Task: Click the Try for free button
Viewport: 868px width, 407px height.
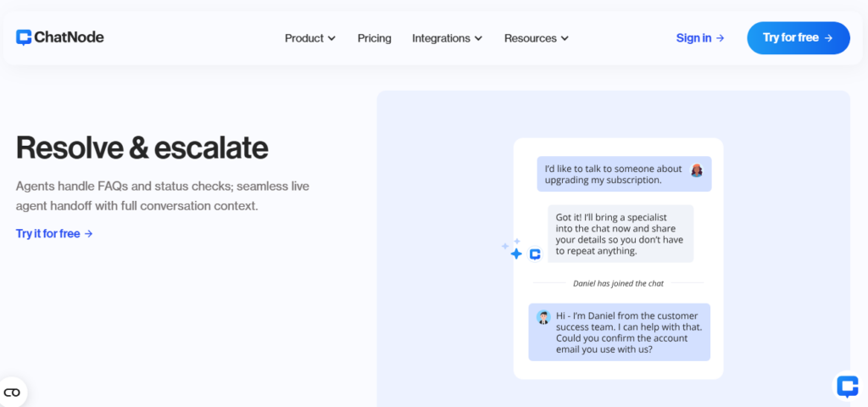Action: click(x=798, y=38)
